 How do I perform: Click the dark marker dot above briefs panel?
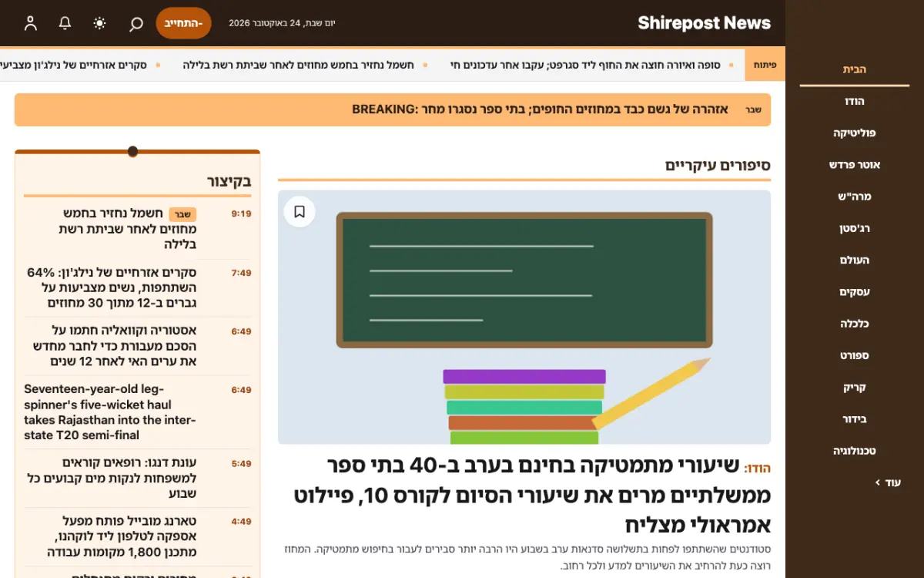coord(132,151)
